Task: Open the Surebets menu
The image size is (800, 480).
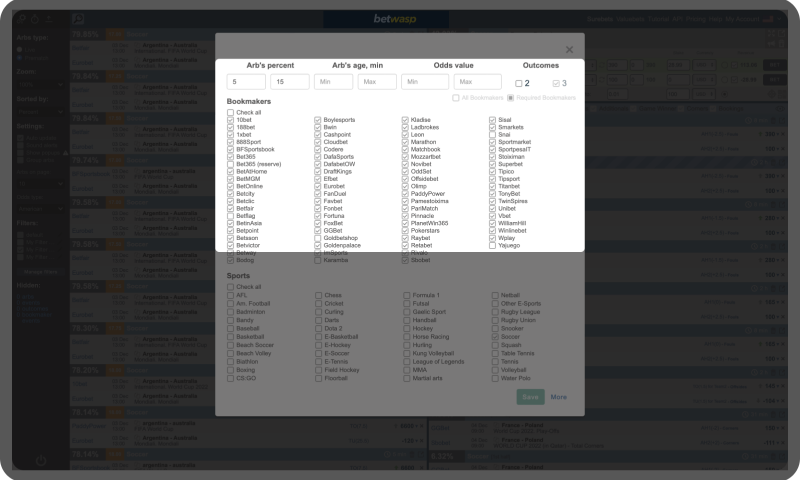Action: (600, 19)
